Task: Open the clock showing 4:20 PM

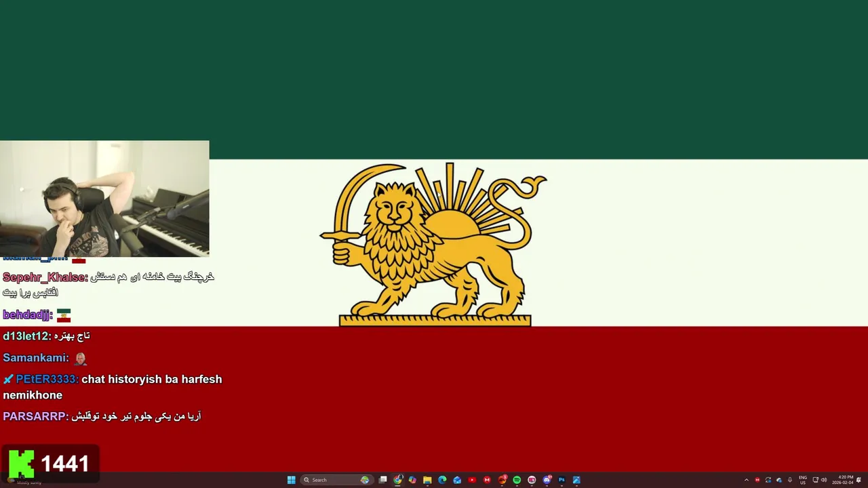Action: coord(843,480)
